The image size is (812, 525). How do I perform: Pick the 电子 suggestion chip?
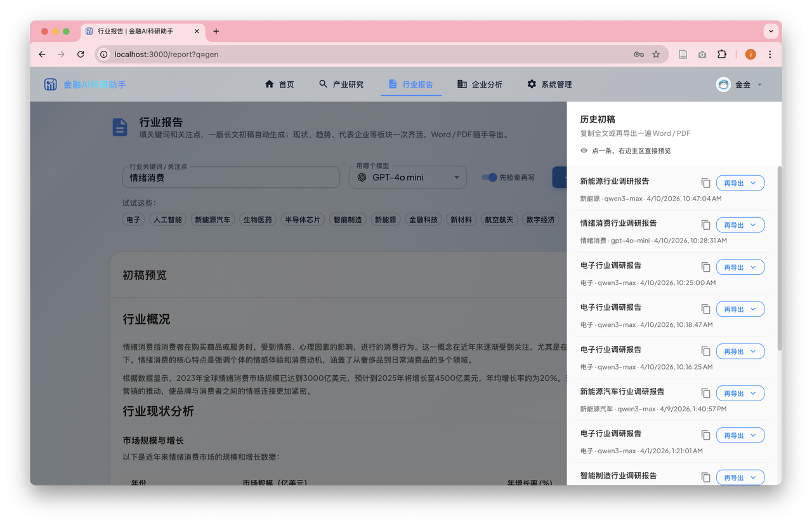click(133, 220)
